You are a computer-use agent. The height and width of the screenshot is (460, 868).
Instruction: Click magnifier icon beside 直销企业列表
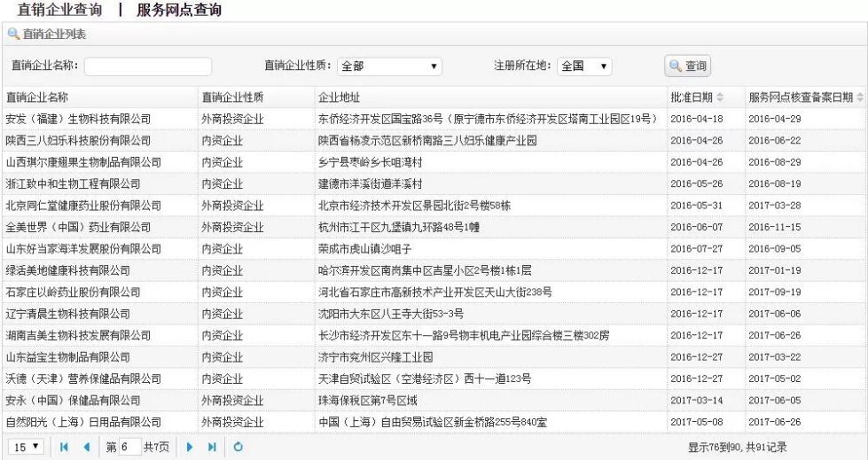click(13, 35)
